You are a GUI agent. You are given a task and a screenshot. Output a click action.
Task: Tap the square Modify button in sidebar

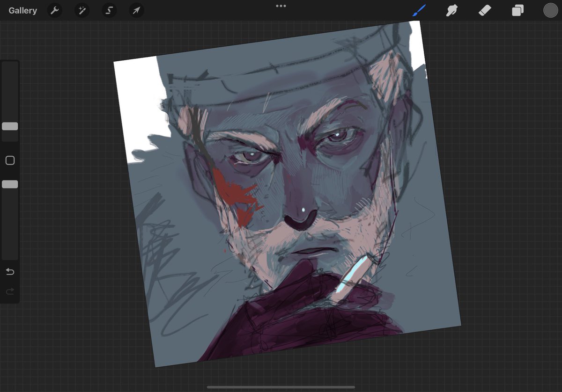10,160
